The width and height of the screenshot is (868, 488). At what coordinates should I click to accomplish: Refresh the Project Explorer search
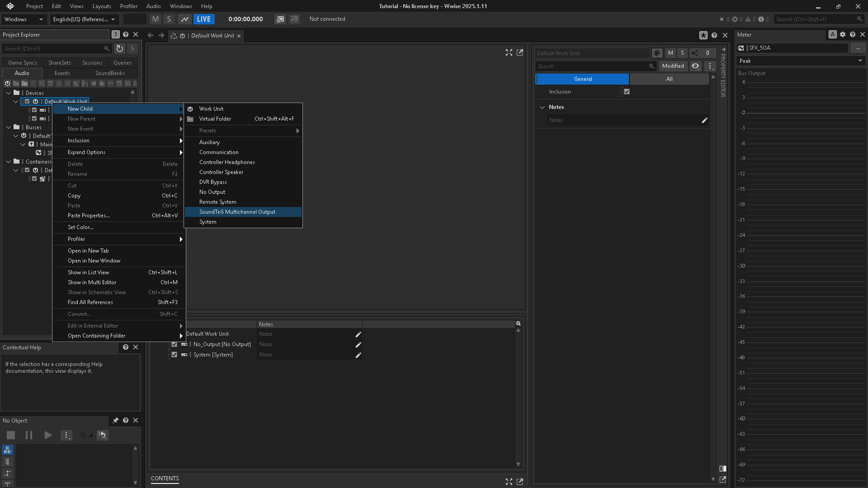tap(119, 48)
